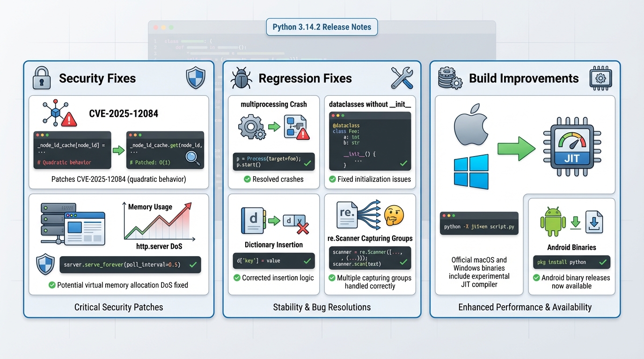Image resolution: width=644 pixels, height=359 pixels.
Task: Select the Critical Security Patches footer label
Action: click(119, 307)
